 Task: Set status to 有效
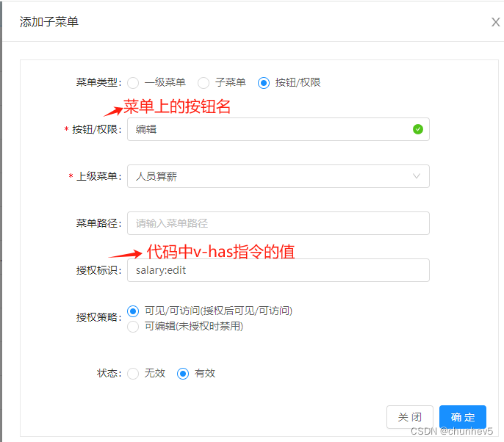(x=183, y=374)
